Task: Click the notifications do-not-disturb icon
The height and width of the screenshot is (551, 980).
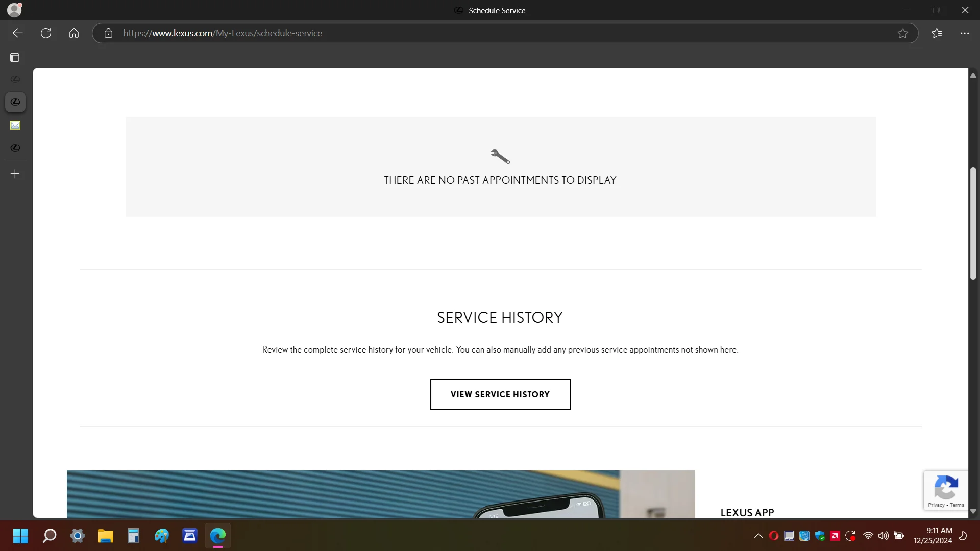Action: [963, 536]
